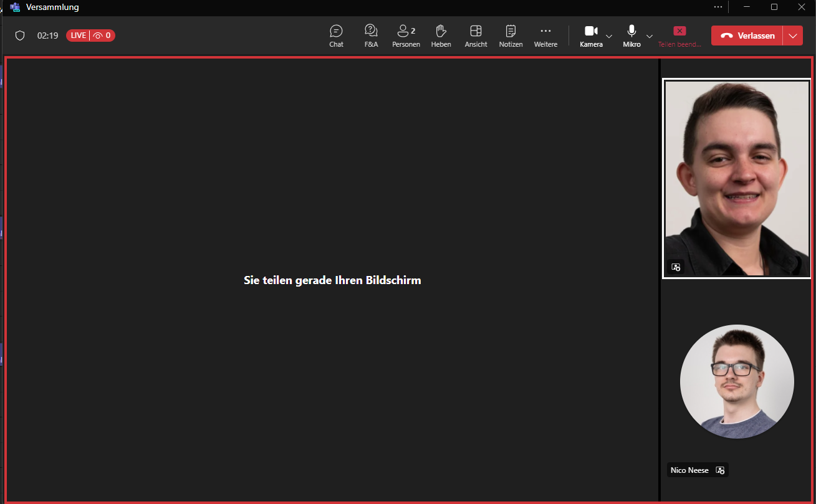The width and height of the screenshot is (816, 504).
Task: Click the Nico Neese name label
Action: (x=689, y=470)
